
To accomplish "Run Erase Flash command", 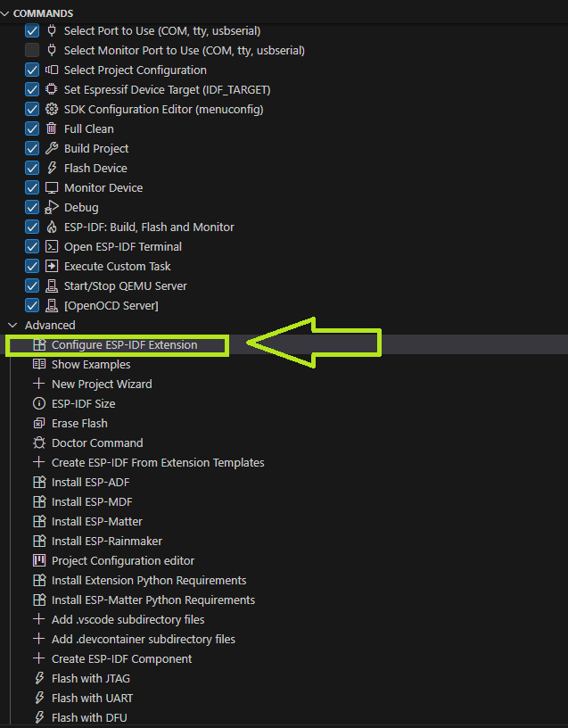I will point(79,424).
